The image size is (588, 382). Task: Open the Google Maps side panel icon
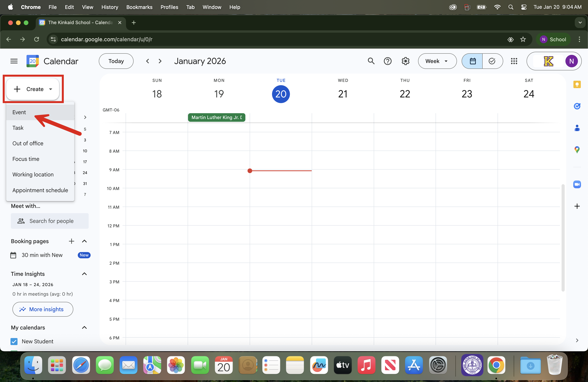(577, 150)
